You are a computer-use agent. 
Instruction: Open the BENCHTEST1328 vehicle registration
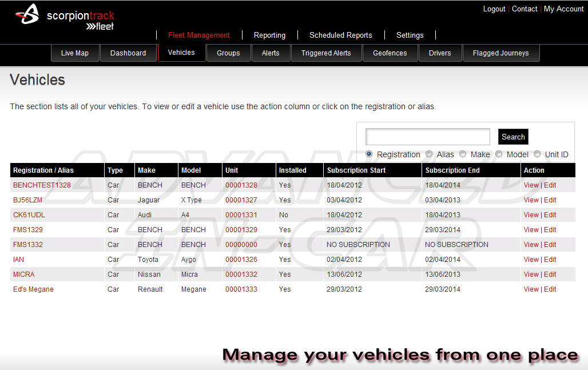(42, 185)
